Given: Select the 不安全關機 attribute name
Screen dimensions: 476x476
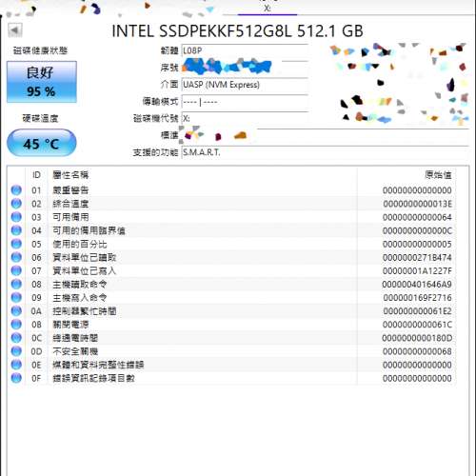Looking at the screenshot, I should [x=75, y=351].
